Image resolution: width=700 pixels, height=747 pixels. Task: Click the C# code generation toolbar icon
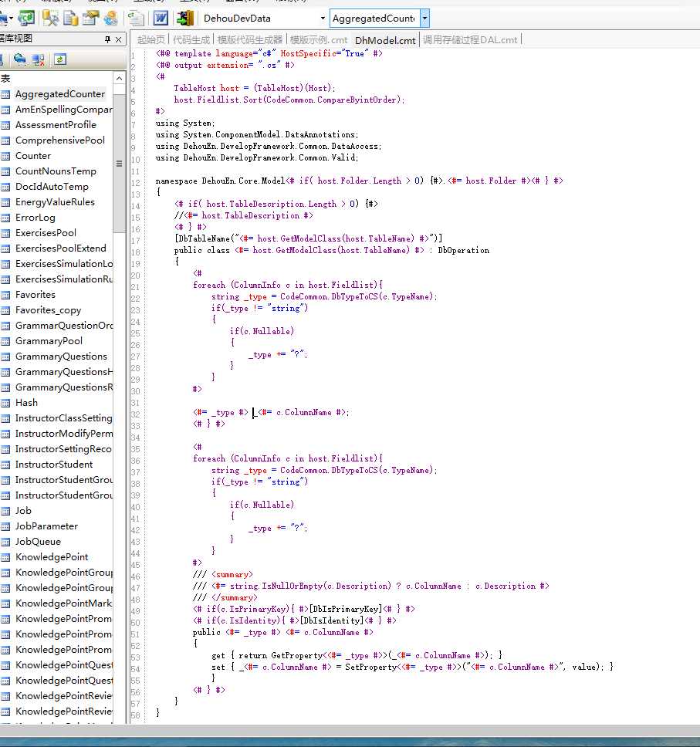click(26, 18)
